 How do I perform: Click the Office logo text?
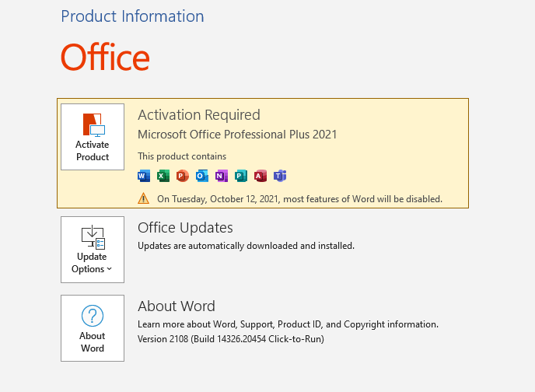(x=105, y=58)
